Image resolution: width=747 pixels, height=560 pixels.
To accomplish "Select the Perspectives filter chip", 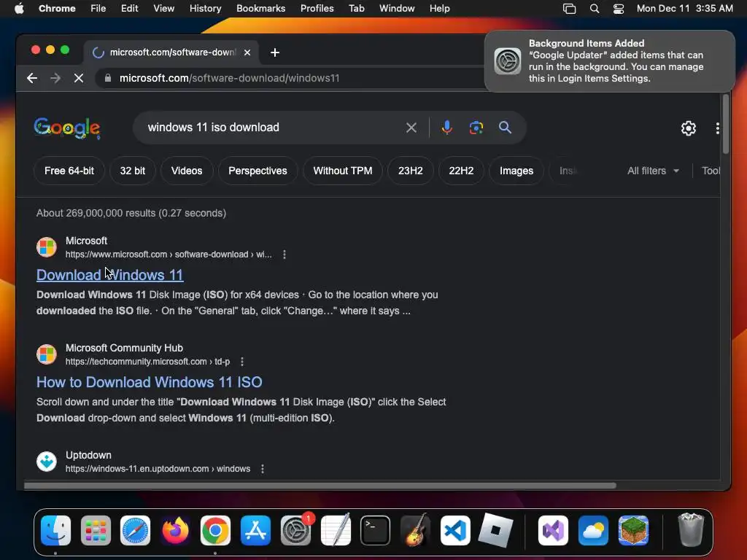I will 258,171.
